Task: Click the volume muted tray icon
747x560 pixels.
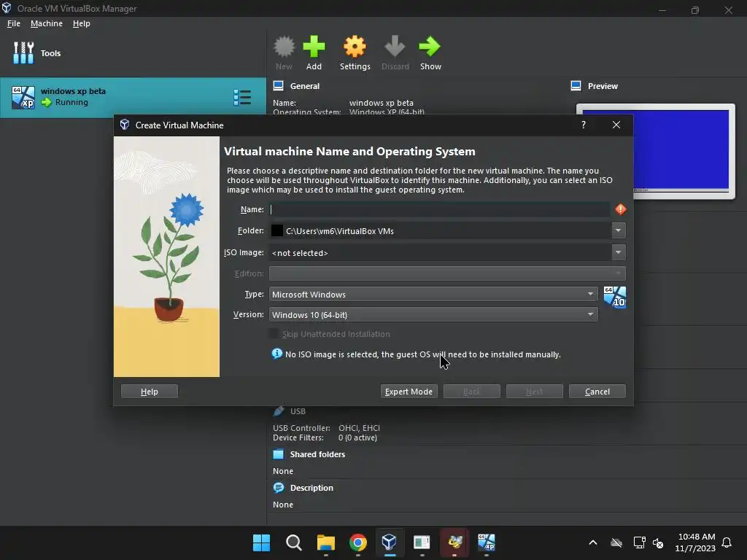Action: point(658,542)
